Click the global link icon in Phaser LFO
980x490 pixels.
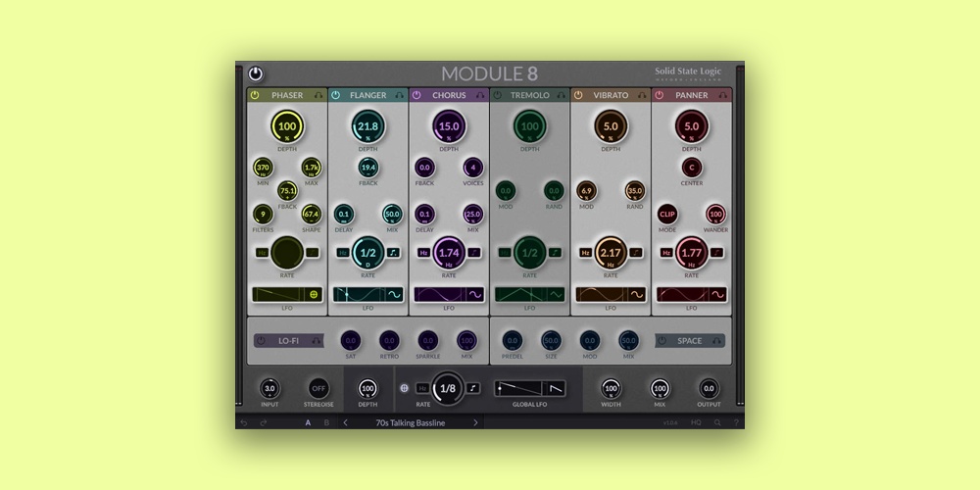pos(314,294)
